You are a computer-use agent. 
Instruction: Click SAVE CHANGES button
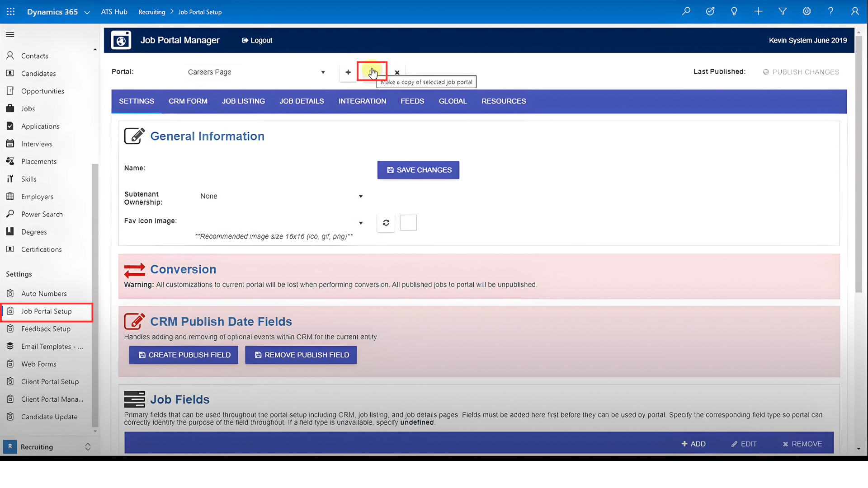(x=418, y=170)
